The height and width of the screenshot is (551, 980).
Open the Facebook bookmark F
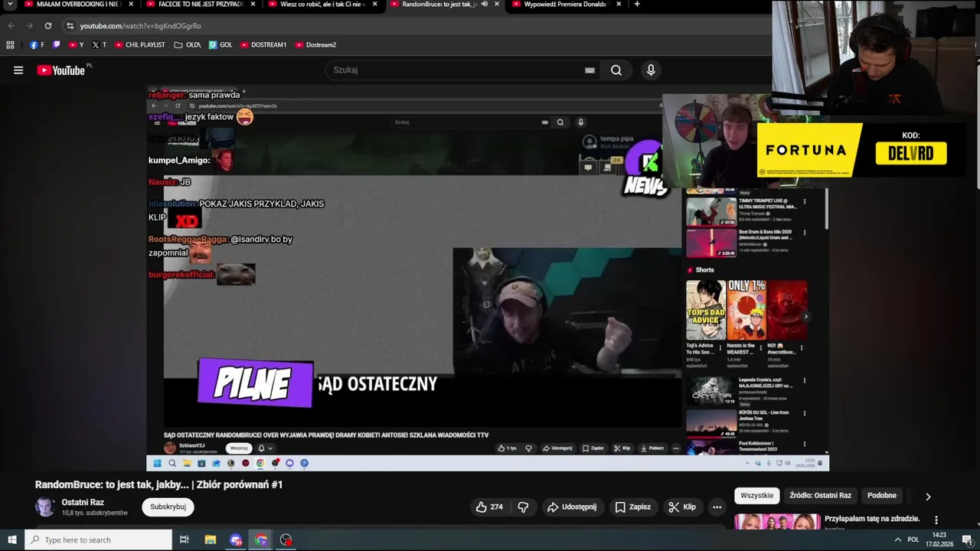point(38,45)
